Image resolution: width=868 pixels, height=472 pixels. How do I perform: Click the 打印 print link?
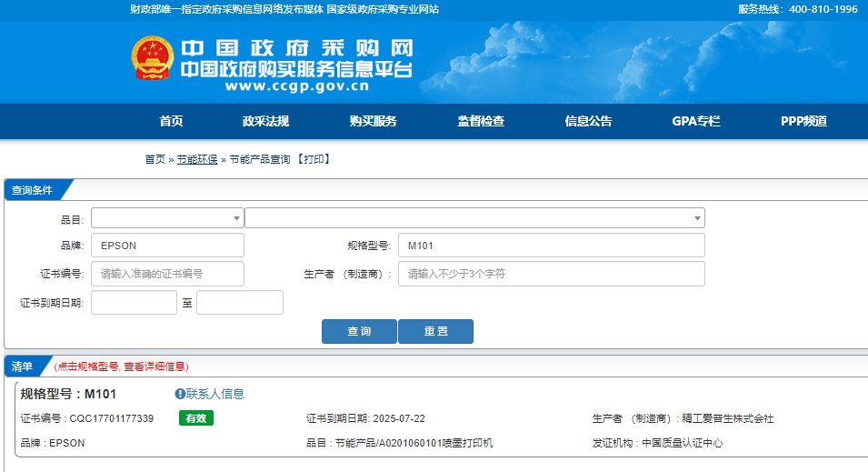point(314,159)
